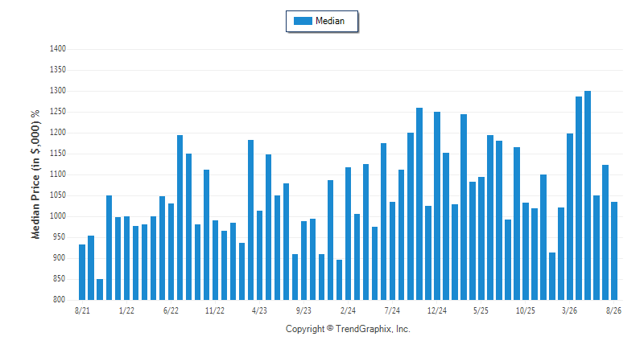Select the bar above the 6/22 label
This screenshot has height=349, width=644.
click(171, 252)
